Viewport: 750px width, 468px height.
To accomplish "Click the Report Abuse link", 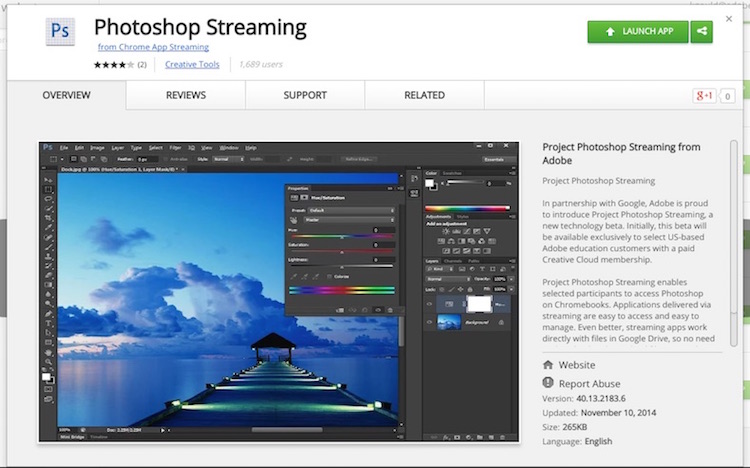I will [589, 384].
